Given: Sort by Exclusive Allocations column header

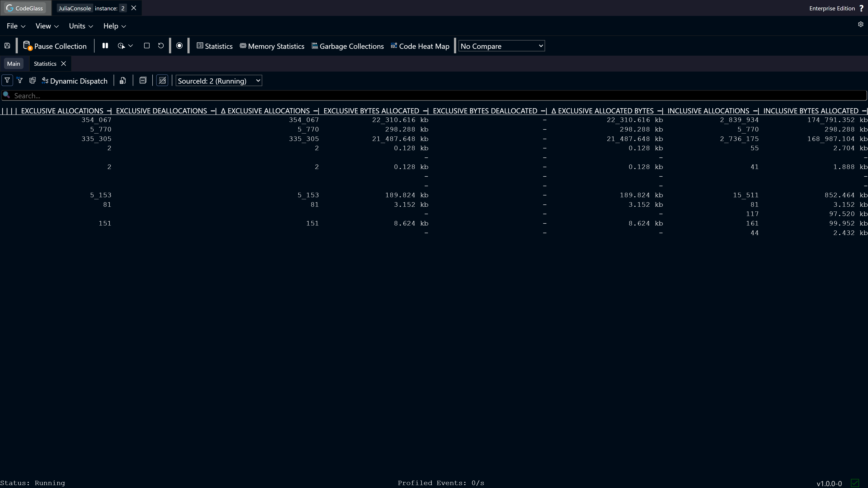Looking at the screenshot, I should coord(62,111).
